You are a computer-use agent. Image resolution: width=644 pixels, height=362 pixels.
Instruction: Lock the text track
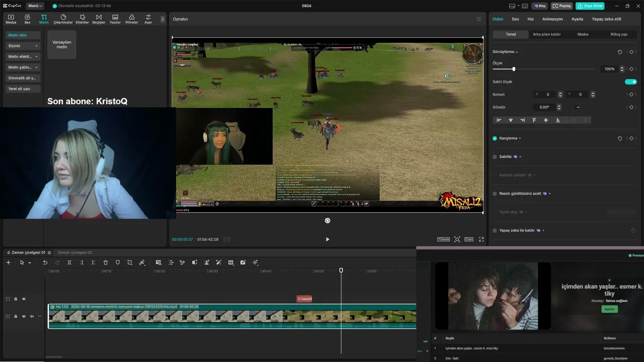pyautogui.click(x=16, y=299)
